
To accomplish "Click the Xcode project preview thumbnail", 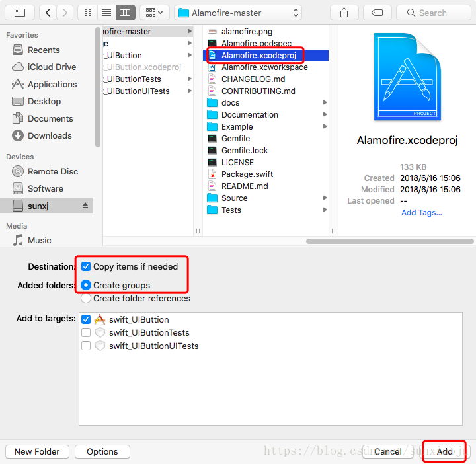I will point(407,77).
